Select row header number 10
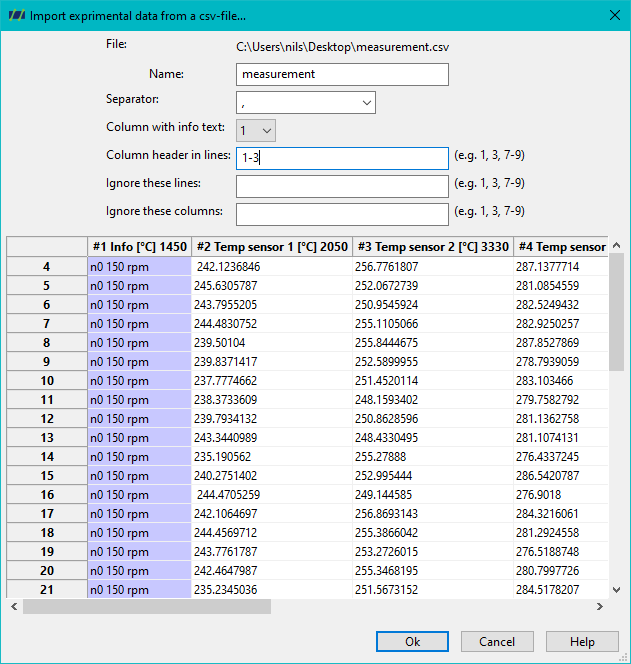The height and width of the screenshot is (664, 631). [47, 381]
